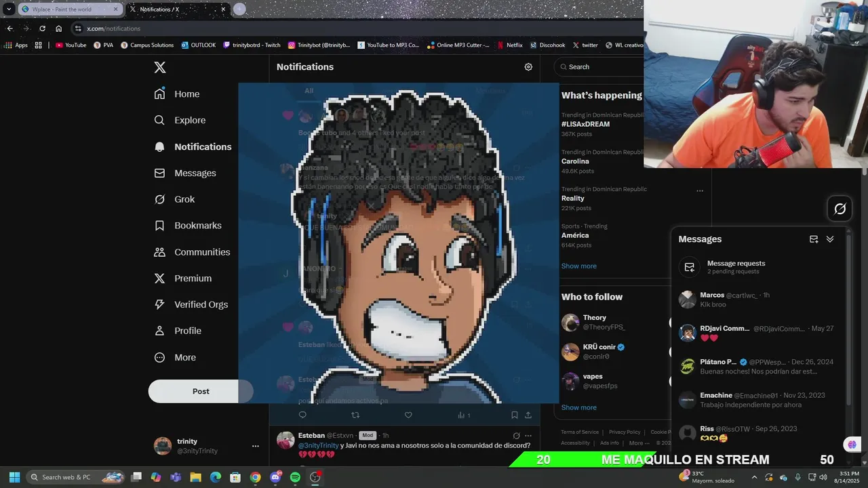868x488 pixels.
Task: Open the #LISAxDREAM trending topic
Action: click(x=585, y=125)
